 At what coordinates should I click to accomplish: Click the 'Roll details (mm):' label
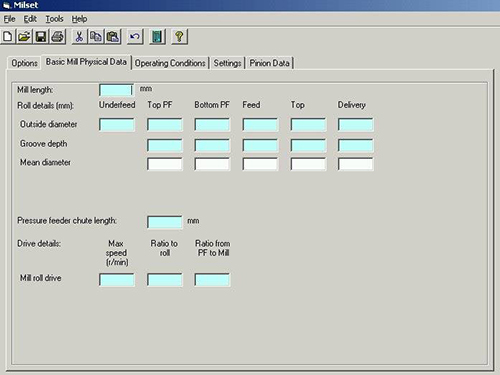click(45, 106)
